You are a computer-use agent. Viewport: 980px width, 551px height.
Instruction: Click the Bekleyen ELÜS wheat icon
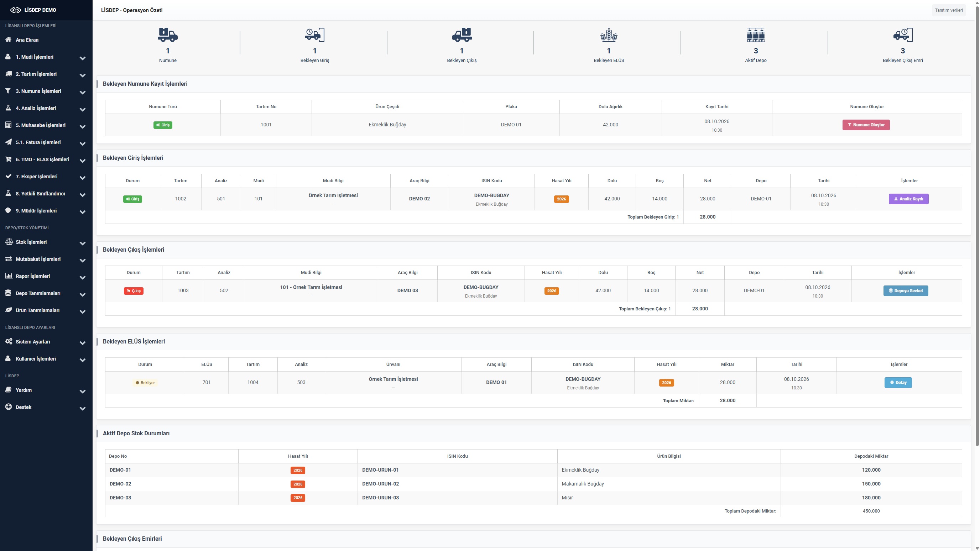coord(609,35)
